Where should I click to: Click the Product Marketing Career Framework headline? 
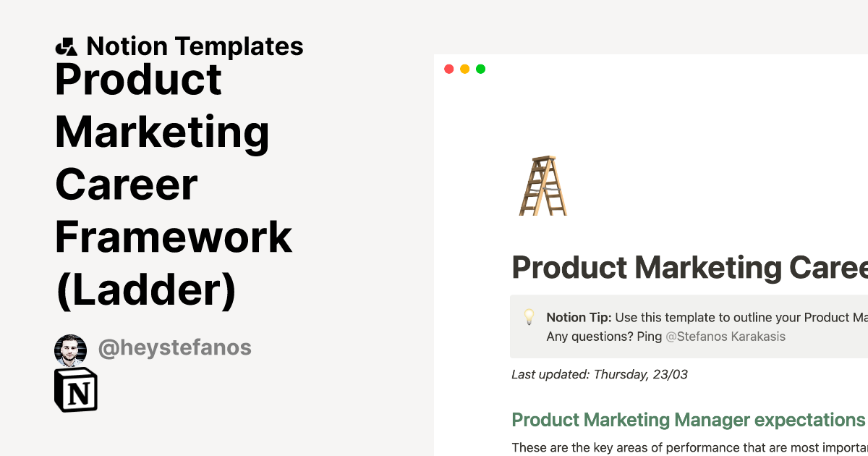pyautogui.click(x=174, y=185)
